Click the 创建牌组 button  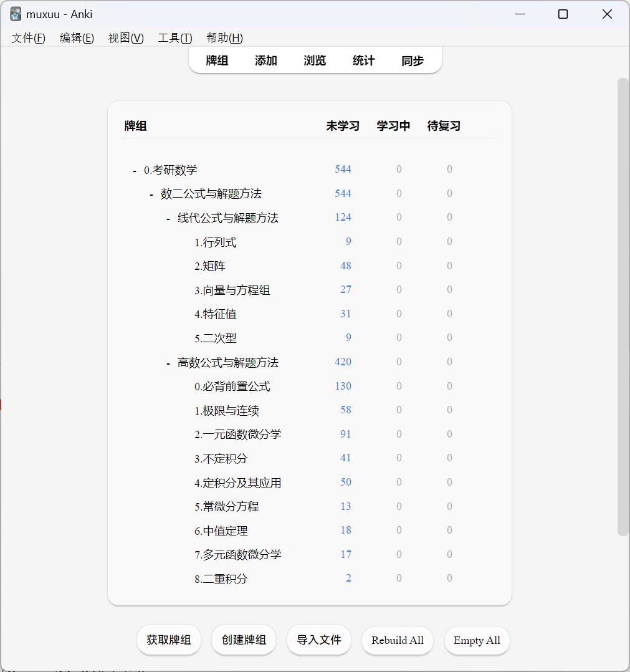(x=244, y=640)
